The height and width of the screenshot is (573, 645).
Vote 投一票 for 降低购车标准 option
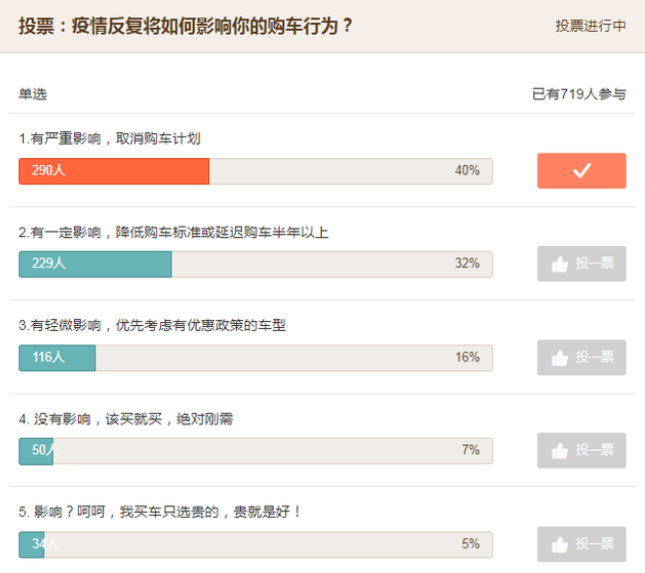(581, 264)
